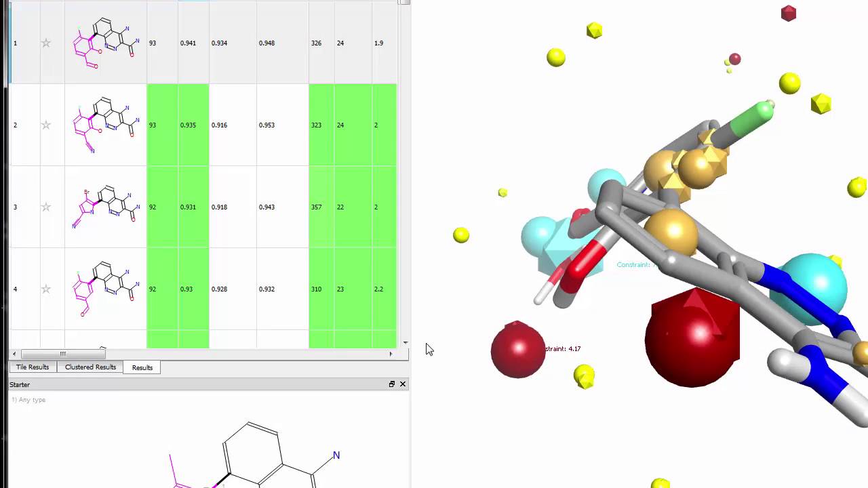Click value 357 in row 3

click(316, 207)
